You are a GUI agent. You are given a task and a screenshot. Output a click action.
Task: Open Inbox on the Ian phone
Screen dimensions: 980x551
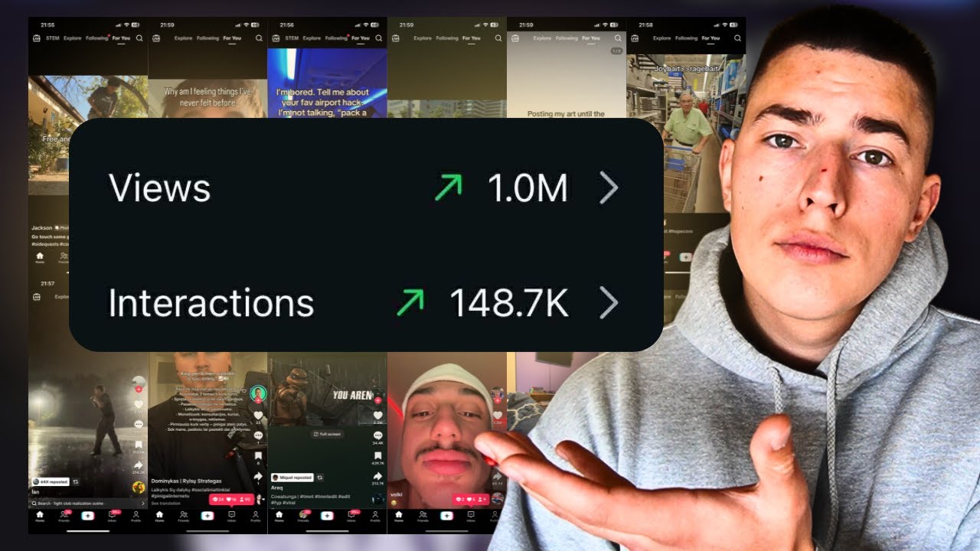point(112,517)
